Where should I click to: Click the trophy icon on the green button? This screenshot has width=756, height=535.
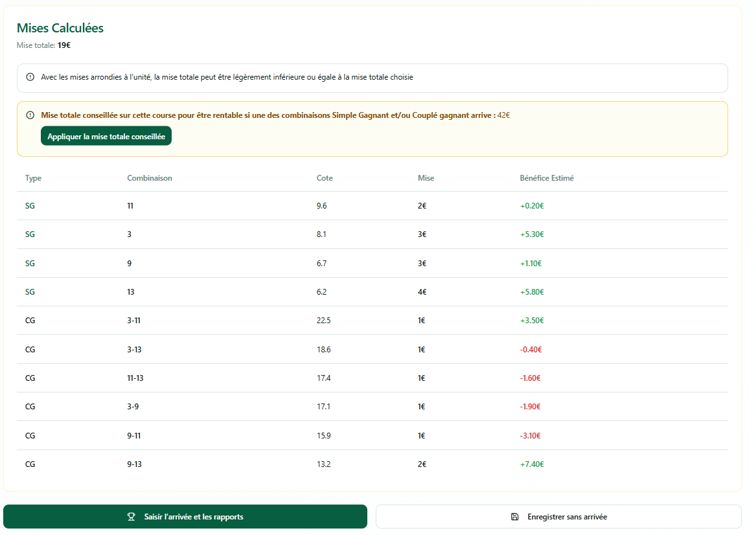point(132,517)
